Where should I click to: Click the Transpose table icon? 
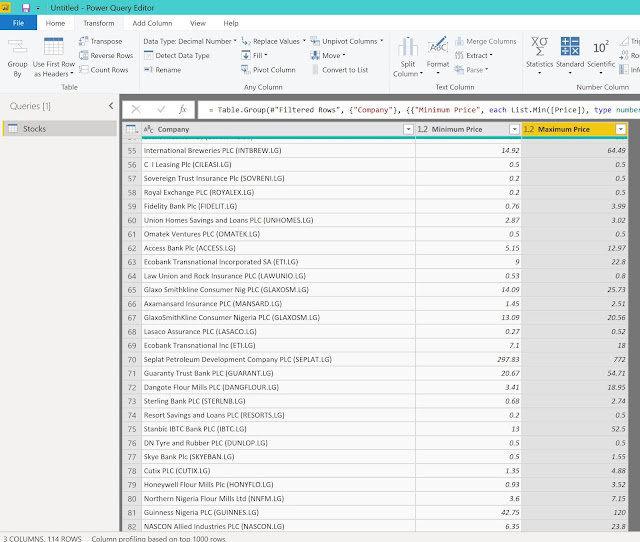point(84,41)
